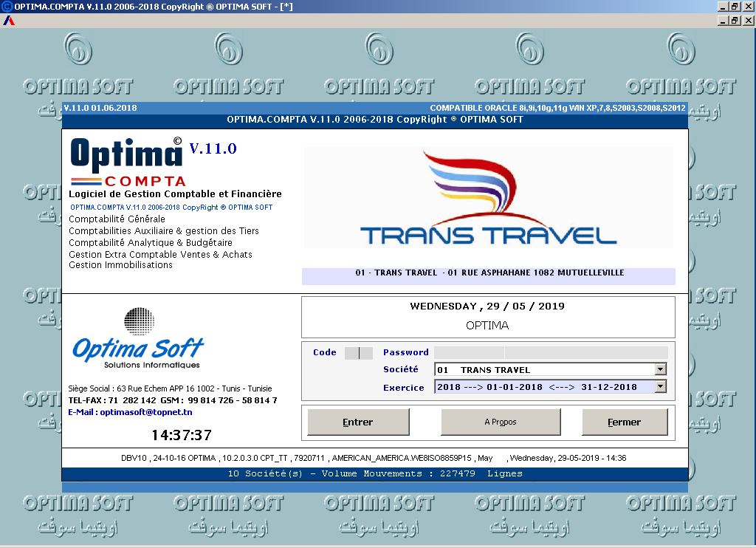Viewport: 756px width, 548px height.
Task: Click the TEL-FAX phone number line
Action: click(173, 400)
